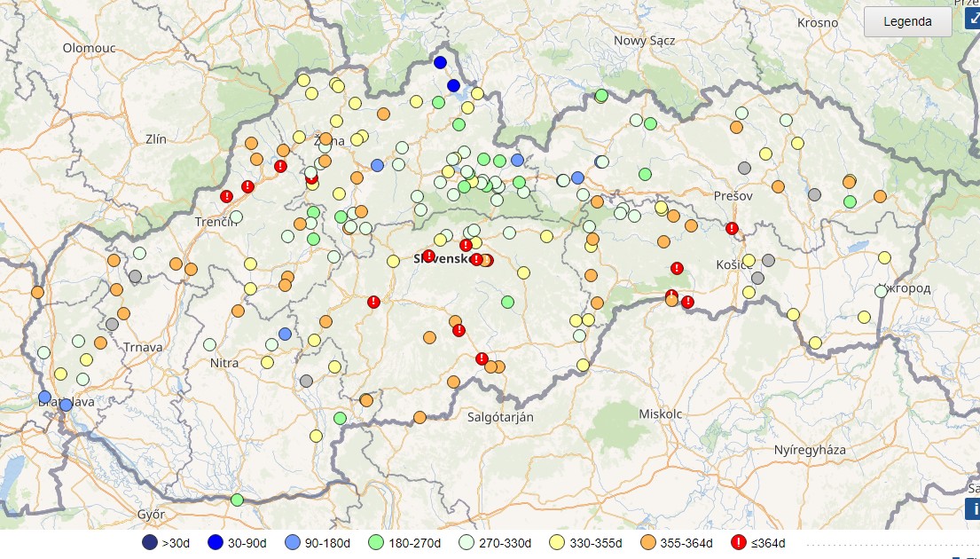Image resolution: width=980 pixels, height=559 pixels.
Task: Click the 330-355d yellow legend swatch
Action: (x=556, y=542)
